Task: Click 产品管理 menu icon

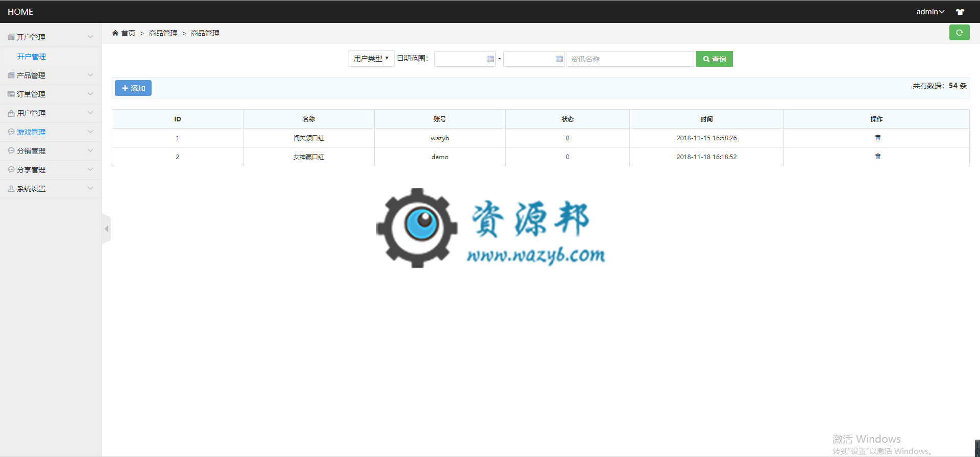Action: 11,75
